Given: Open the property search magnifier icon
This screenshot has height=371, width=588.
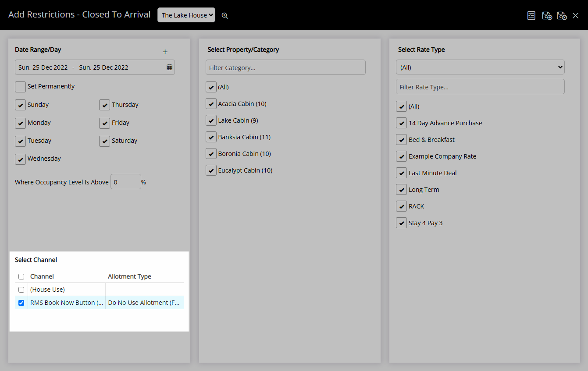Looking at the screenshot, I should (x=225, y=15).
